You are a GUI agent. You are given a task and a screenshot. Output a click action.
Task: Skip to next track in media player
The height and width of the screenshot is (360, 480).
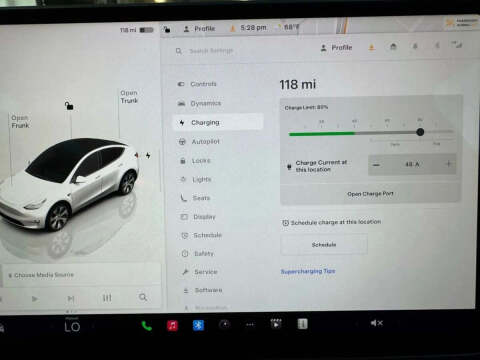(71, 298)
